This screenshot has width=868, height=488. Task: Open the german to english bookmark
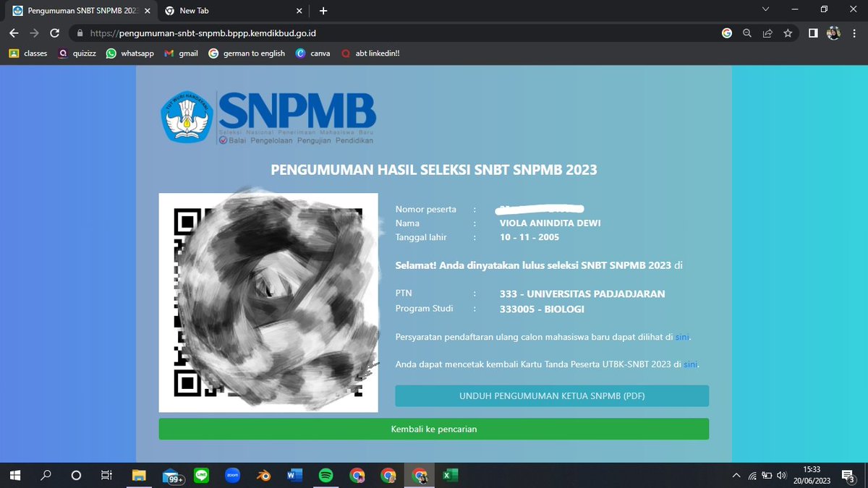[x=247, y=53]
